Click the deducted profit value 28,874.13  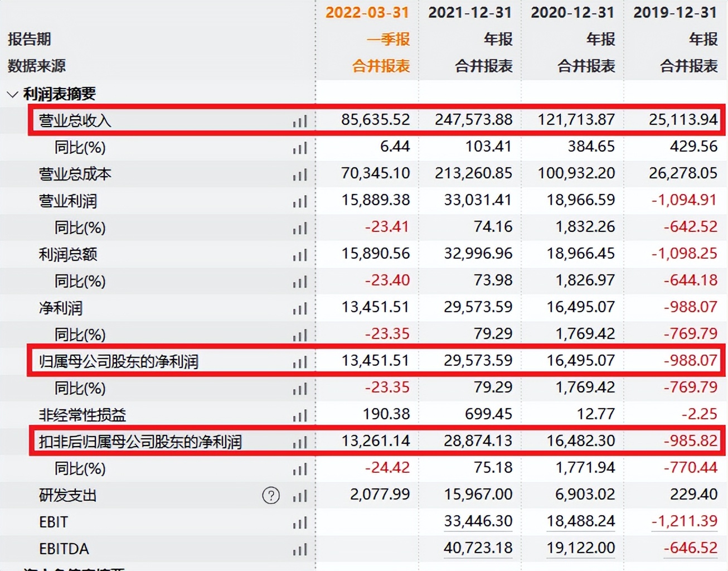coord(478,441)
